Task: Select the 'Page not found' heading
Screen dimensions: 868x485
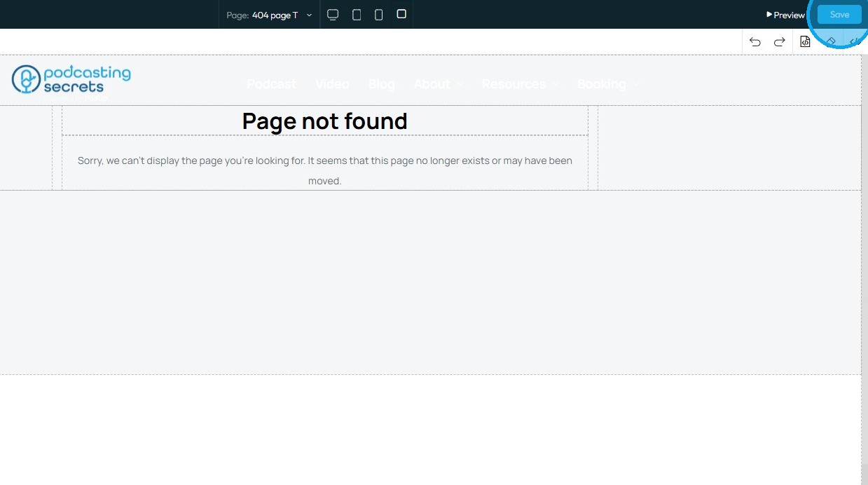Action: (x=325, y=121)
